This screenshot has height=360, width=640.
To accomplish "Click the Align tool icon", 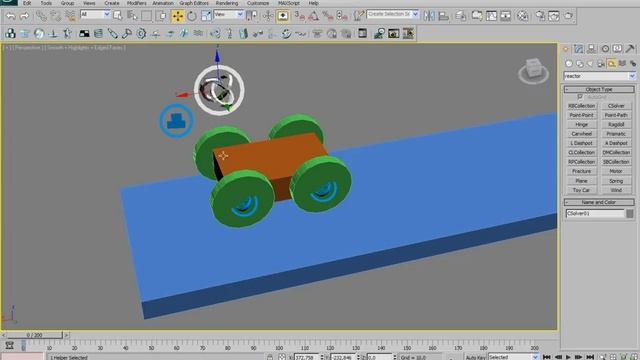I will coord(443,16).
